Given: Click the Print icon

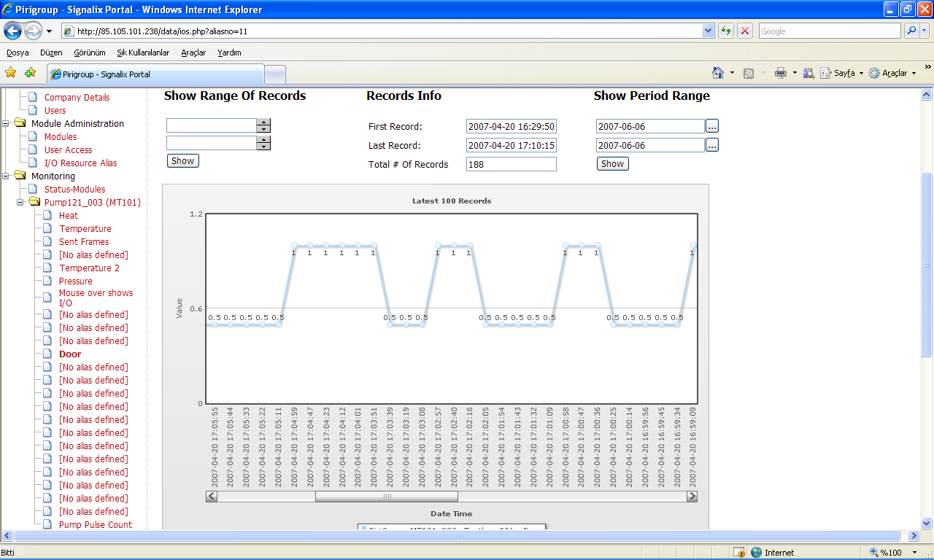Looking at the screenshot, I should (x=781, y=73).
